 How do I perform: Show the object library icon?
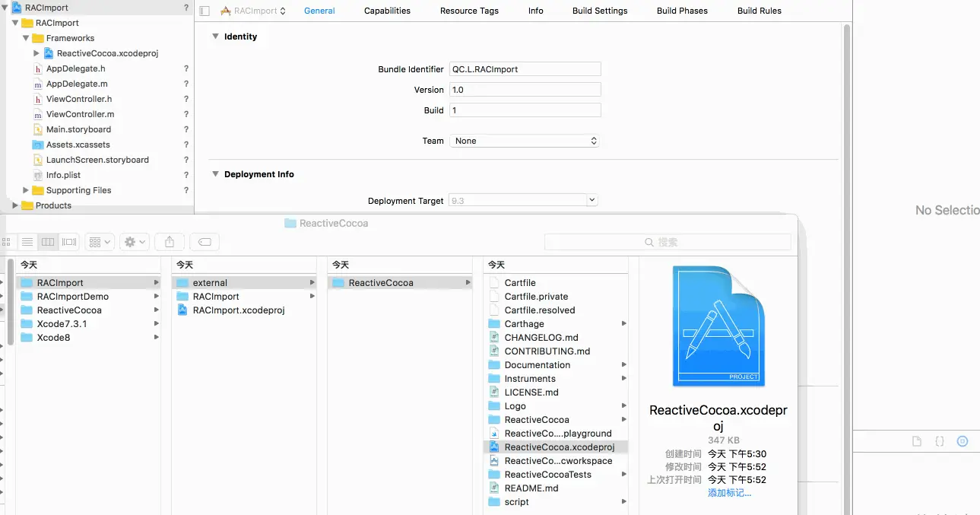coord(963,441)
